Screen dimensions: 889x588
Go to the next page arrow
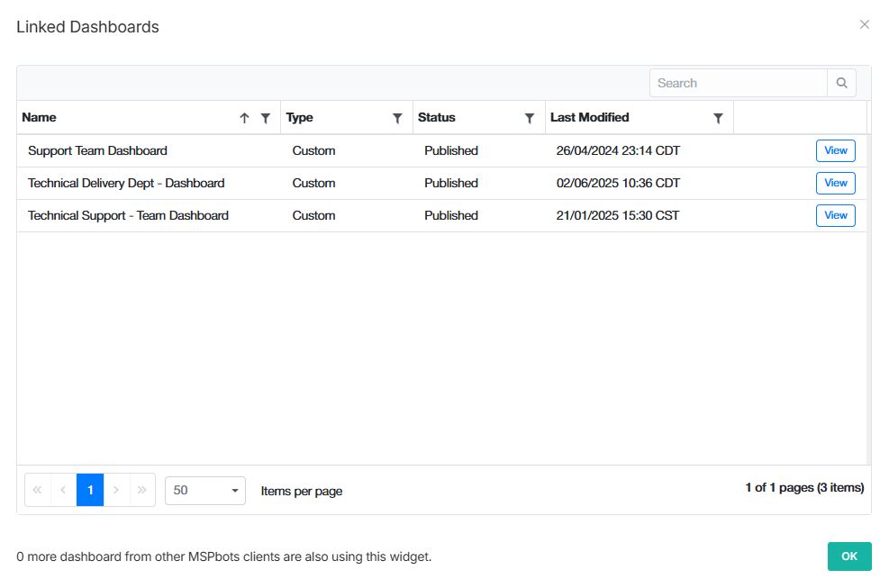116,490
